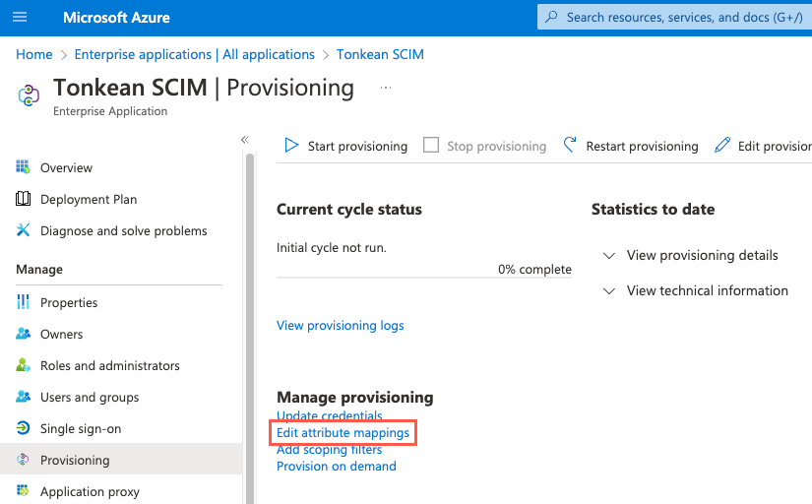Start provisioning from toolbar
812x504 pixels.
(x=358, y=147)
